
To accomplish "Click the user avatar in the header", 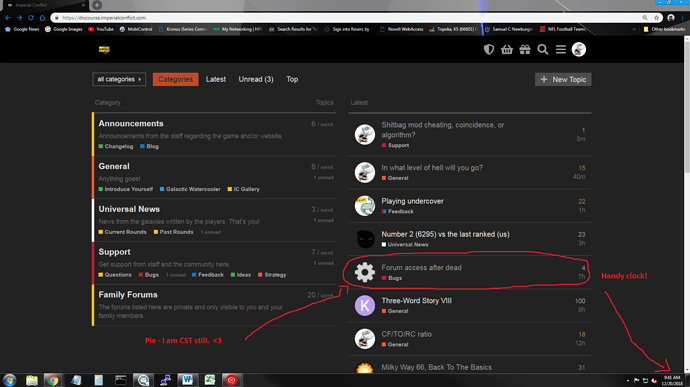I will (x=579, y=49).
